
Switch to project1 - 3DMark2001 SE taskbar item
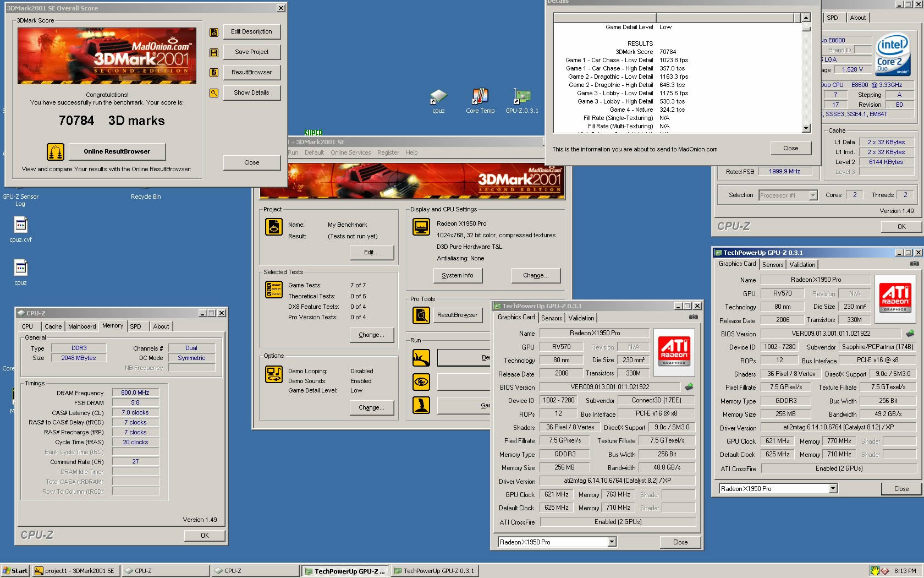(x=75, y=571)
